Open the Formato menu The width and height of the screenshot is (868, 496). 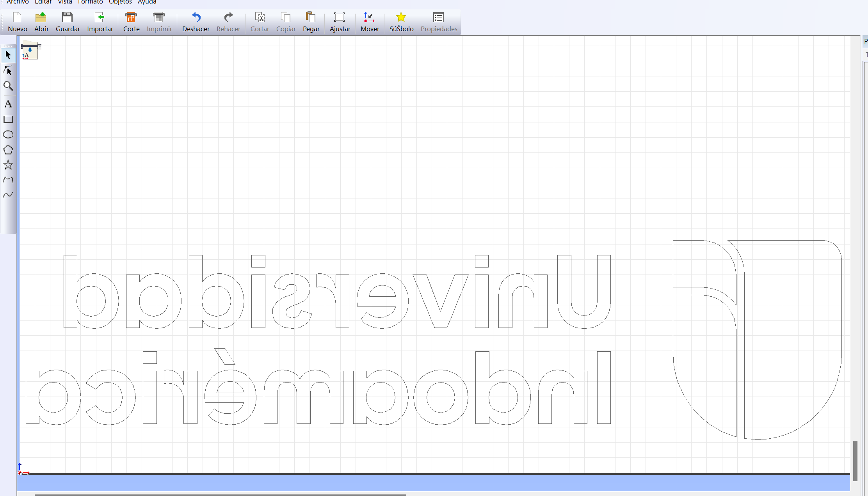(90, 2)
